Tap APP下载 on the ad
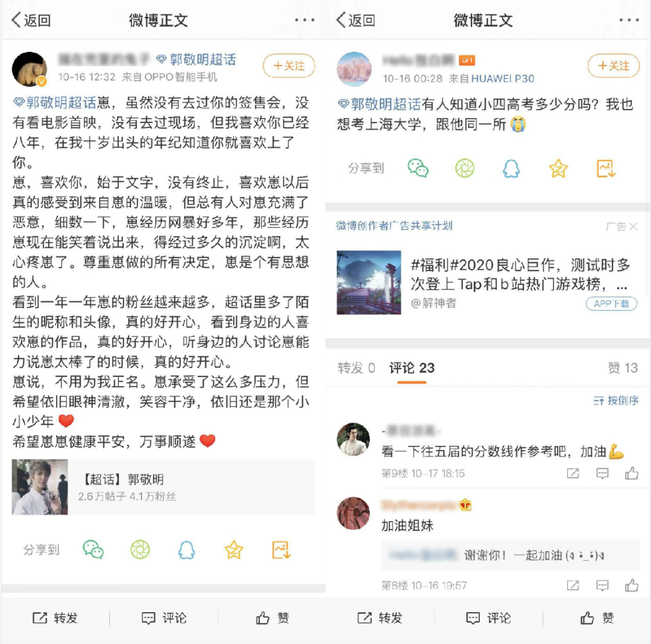Image resolution: width=651 pixels, height=644 pixels. coord(611,304)
